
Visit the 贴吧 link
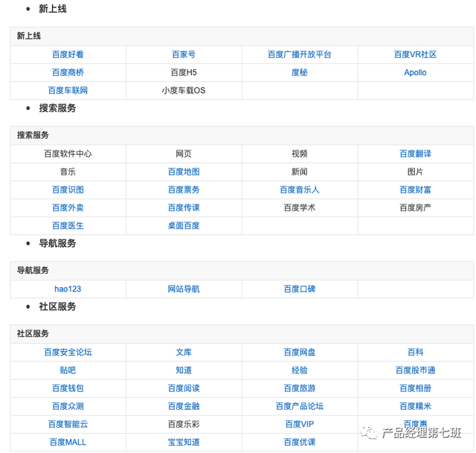click(x=68, y=370)
